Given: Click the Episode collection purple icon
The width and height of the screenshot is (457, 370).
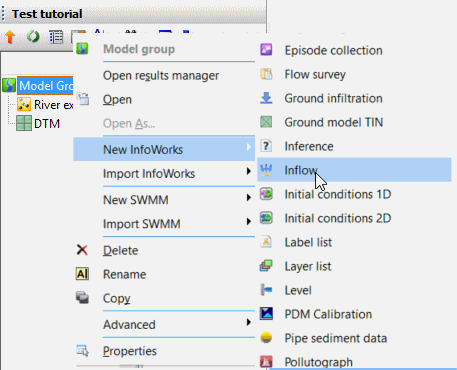Looking at the screenshot, I should click(266, 50).
